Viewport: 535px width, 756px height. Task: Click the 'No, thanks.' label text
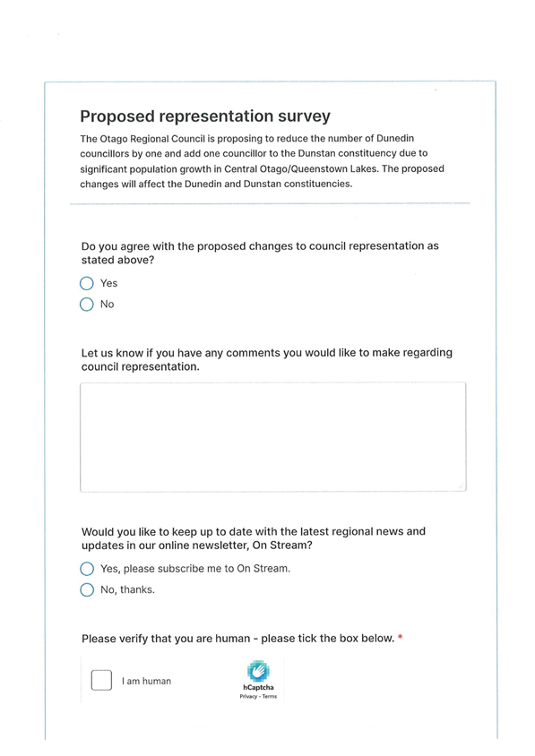[127, 589]
